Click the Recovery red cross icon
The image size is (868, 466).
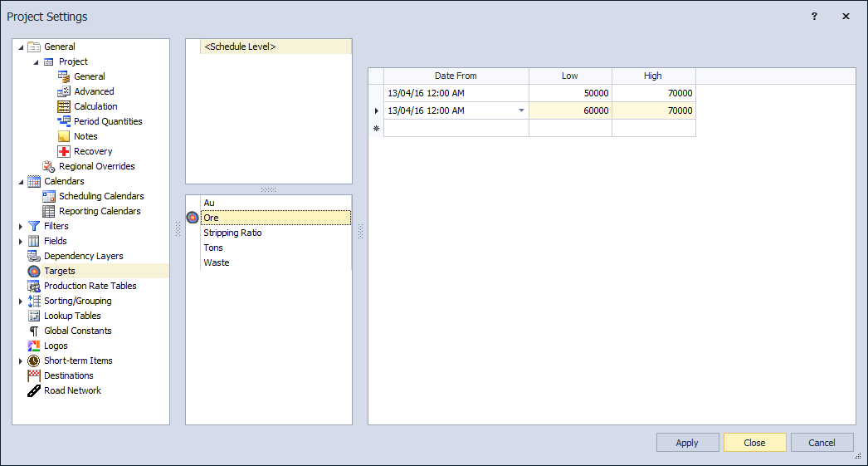pos(64,151)
